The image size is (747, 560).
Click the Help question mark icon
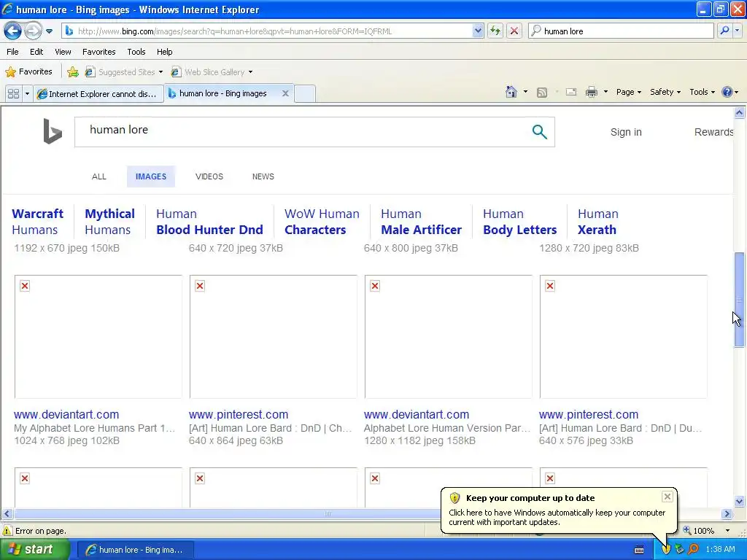pyautogui.click(x=727, y=92)
